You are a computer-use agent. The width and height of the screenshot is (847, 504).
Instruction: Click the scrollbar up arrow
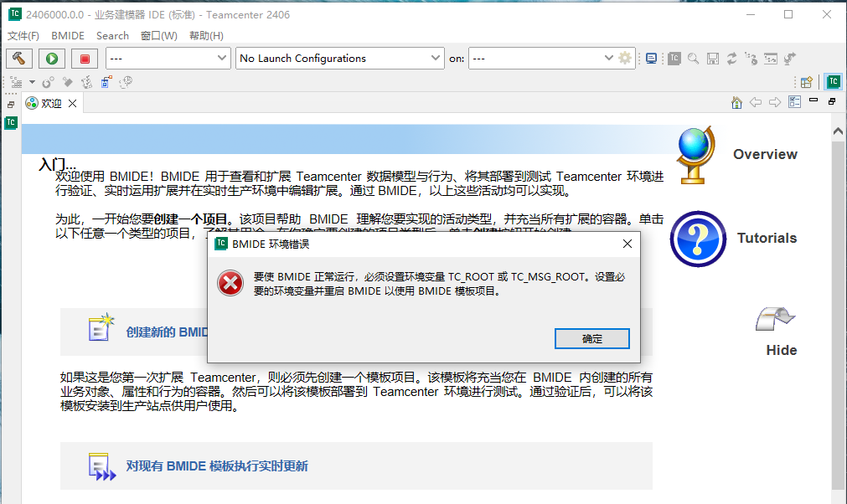(838, 131)
